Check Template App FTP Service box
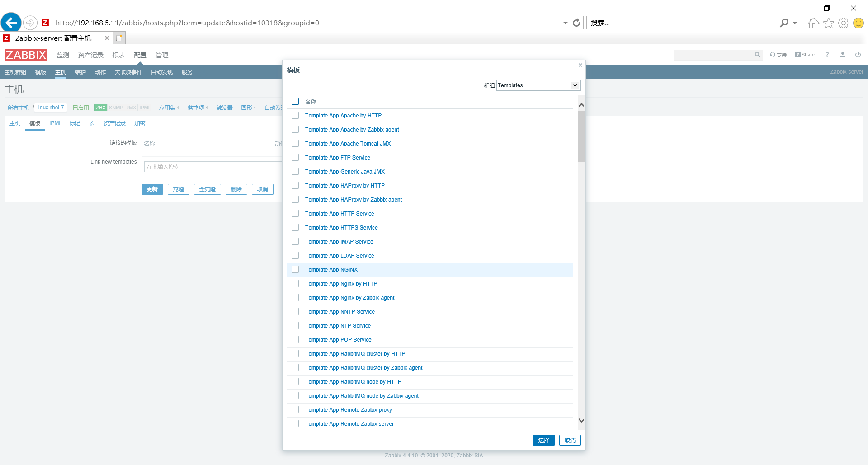Image resolution: width=868 pixels, height=465 pixels. tap(295, 157)
